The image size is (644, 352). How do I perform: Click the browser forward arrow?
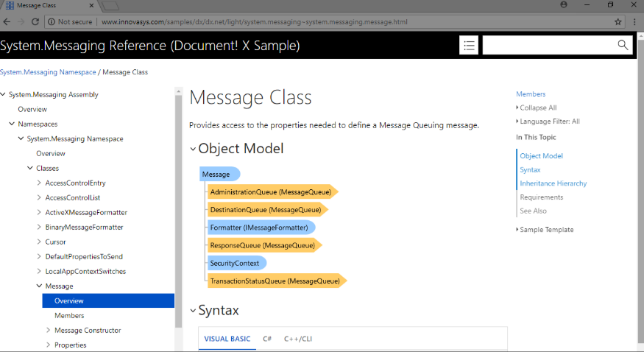(x=21, y=22)
